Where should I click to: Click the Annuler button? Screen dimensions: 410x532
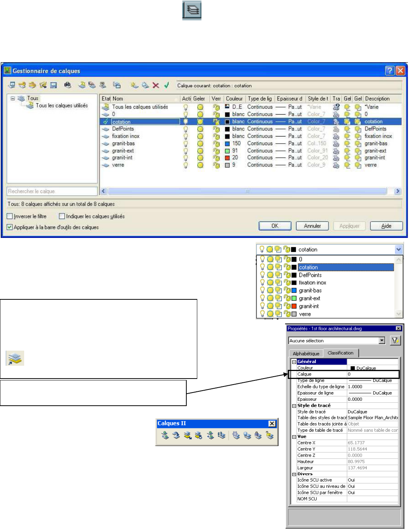tap(312, 226)
